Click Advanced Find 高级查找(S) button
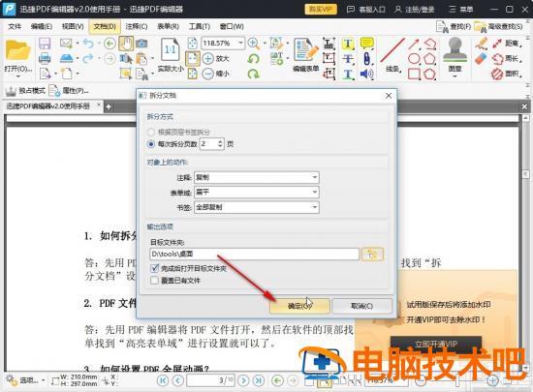Image resolution: width=533 pixels, height=392 pixels. (x=499, y=26)
